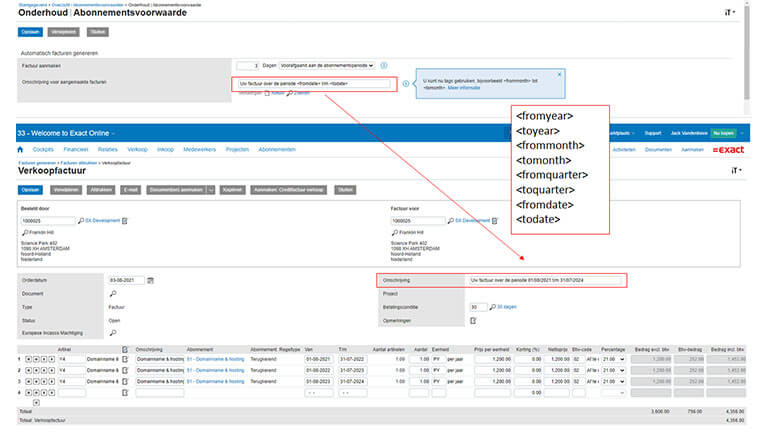Click the Van date 01-08-2022 cell
The width and height of the screenshot is (768, 432).
(x=319, y=371)
